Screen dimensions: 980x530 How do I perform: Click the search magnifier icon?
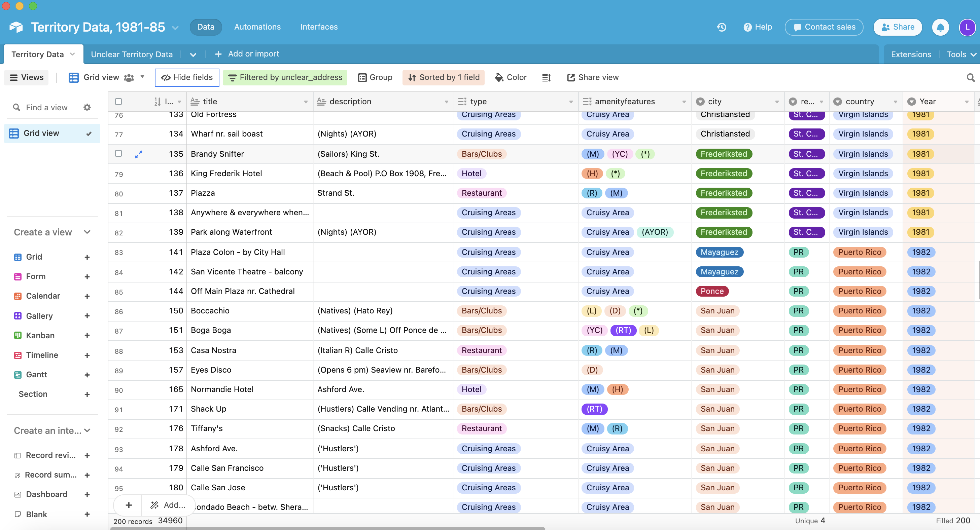tap(971, 78)
